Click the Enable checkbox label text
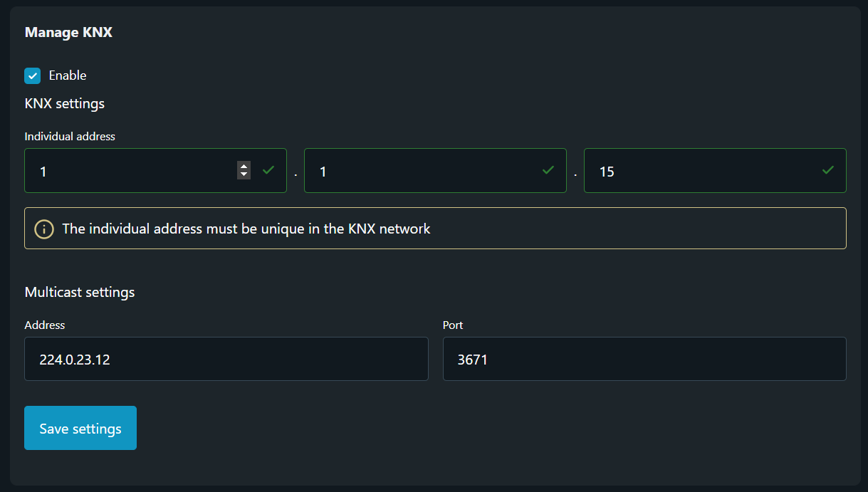868x492 pixels. coord(68,75)
